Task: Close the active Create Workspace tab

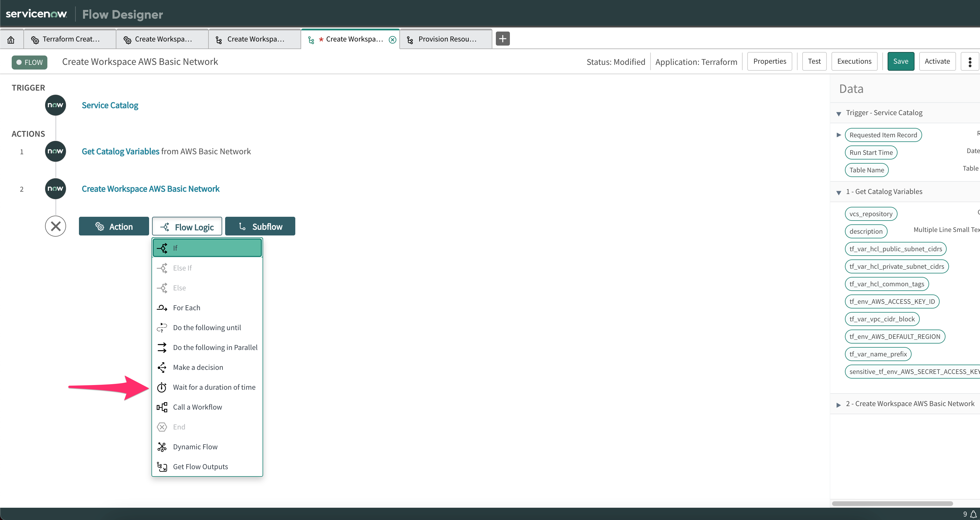Action: click(x=392, y=39)
